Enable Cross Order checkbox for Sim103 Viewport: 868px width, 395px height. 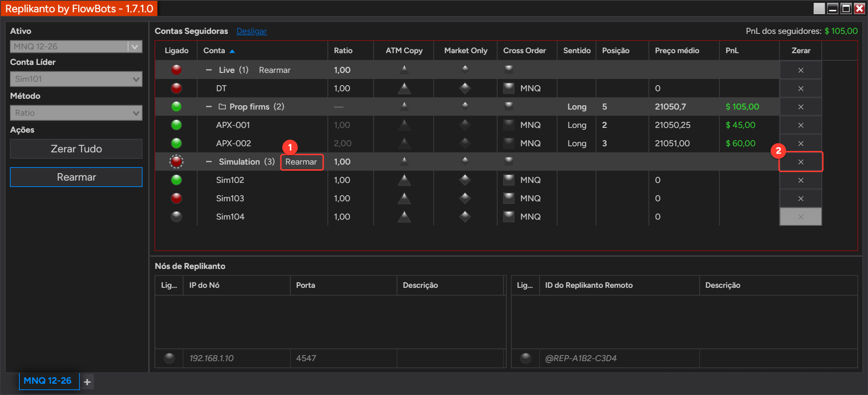509,198
